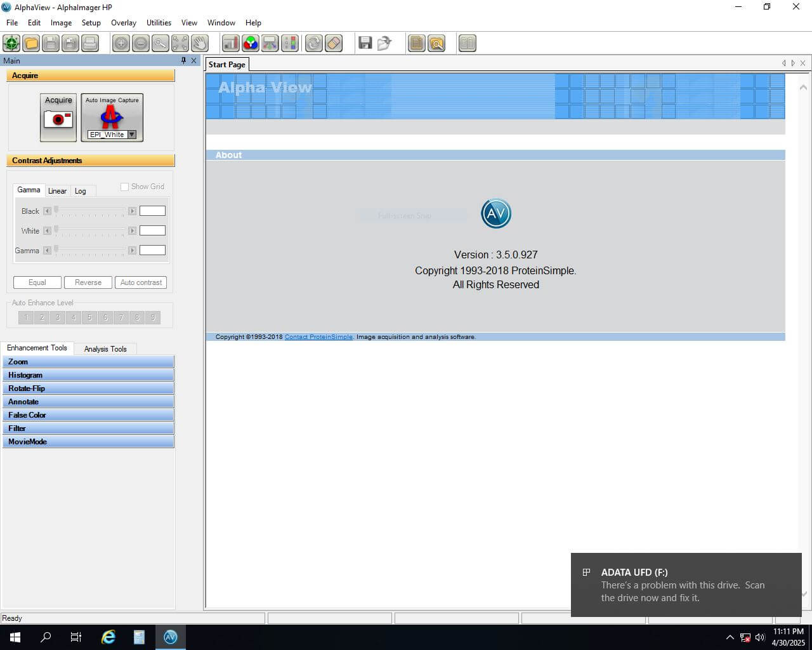Pin the Main panel
Image resolution: width=812 pixels, height=650 pixels.
[183, 61]
